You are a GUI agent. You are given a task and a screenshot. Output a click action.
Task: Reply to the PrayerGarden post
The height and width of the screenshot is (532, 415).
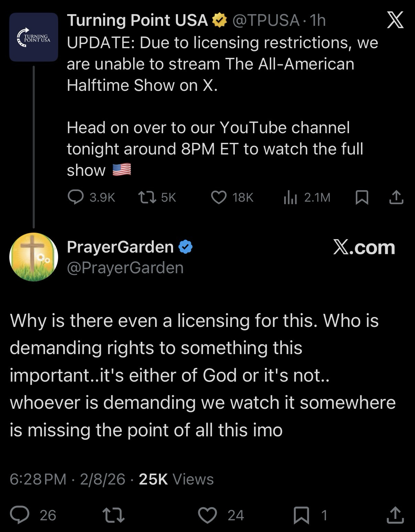(20, 515)
